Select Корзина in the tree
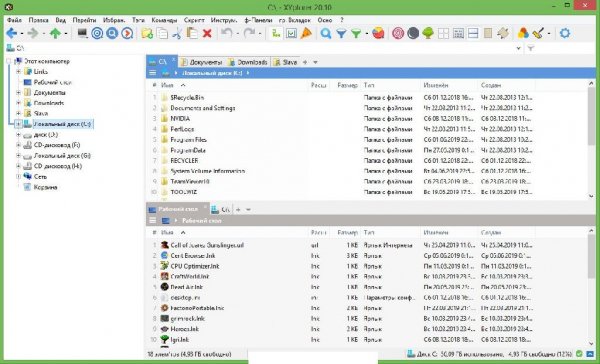 pos(45,187)
